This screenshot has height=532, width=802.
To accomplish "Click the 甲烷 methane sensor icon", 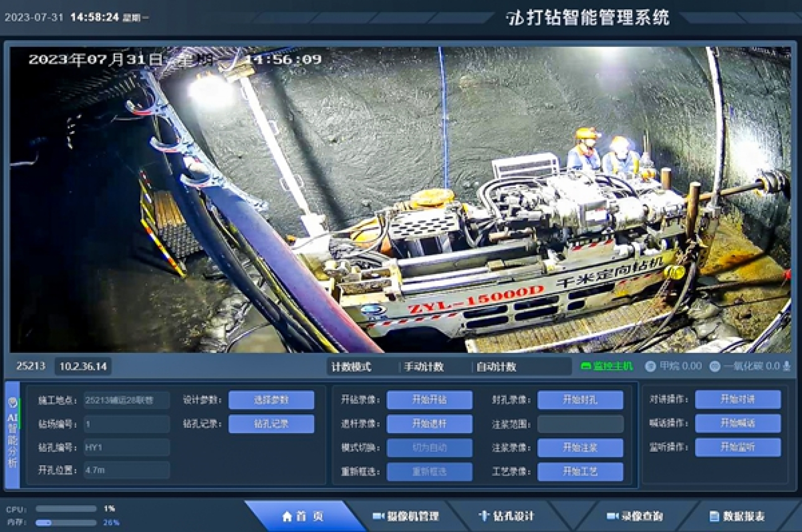I will [x=650, y=366].
